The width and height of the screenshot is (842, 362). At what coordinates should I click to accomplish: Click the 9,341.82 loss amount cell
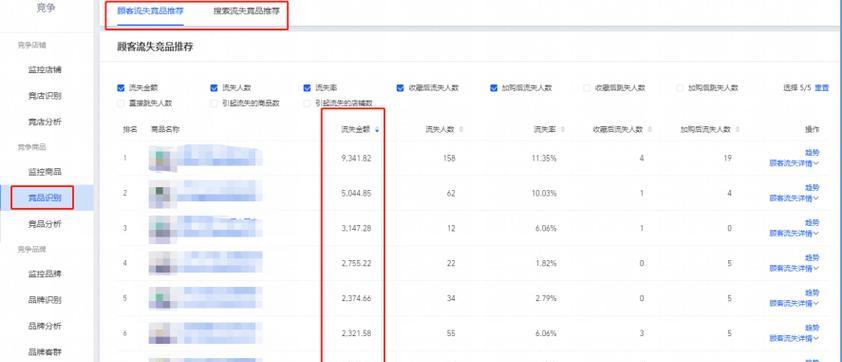[356, 158]
